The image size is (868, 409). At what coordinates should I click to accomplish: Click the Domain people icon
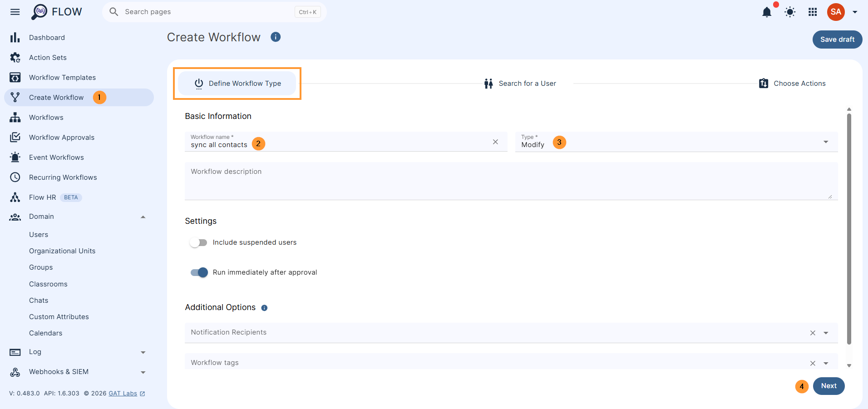(x=15, y=217)
